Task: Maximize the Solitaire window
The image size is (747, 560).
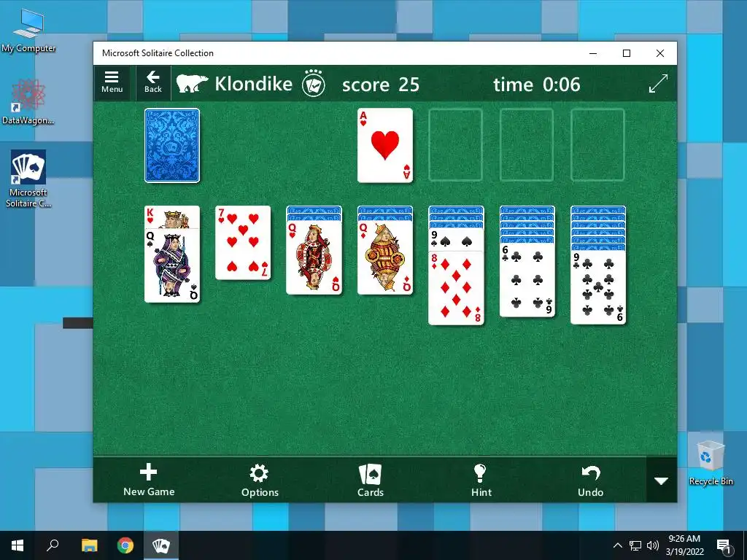Action: pyautogui.click(x=627, y=53)
